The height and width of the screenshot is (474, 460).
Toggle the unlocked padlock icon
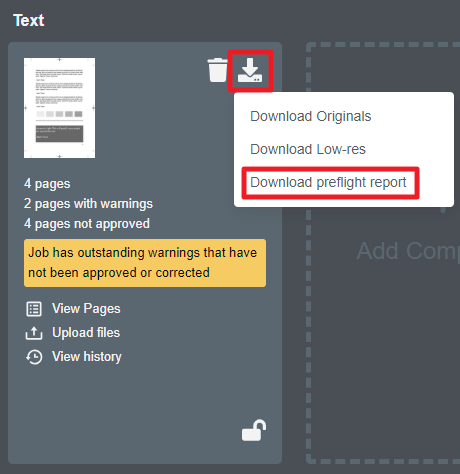pyautogui.click(x=254, y=431)
